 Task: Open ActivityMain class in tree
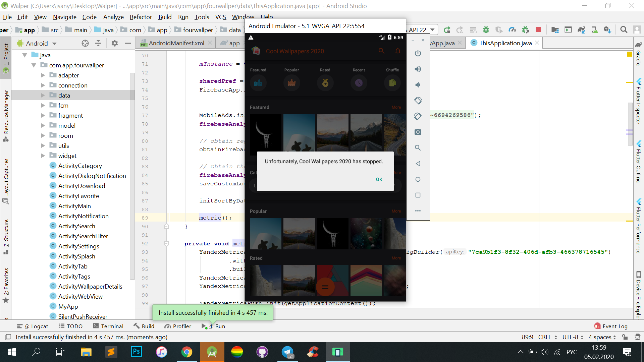click(74, 206)
